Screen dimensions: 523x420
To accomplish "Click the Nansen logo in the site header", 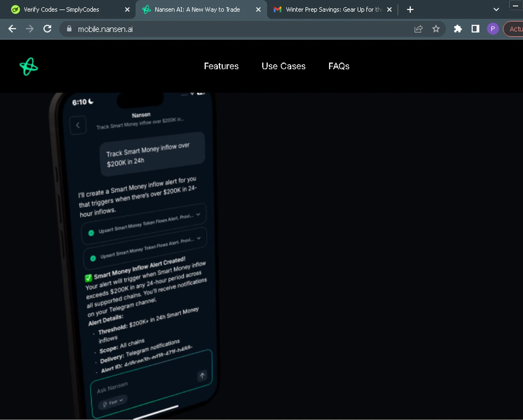I will click(x=29, y=67).
